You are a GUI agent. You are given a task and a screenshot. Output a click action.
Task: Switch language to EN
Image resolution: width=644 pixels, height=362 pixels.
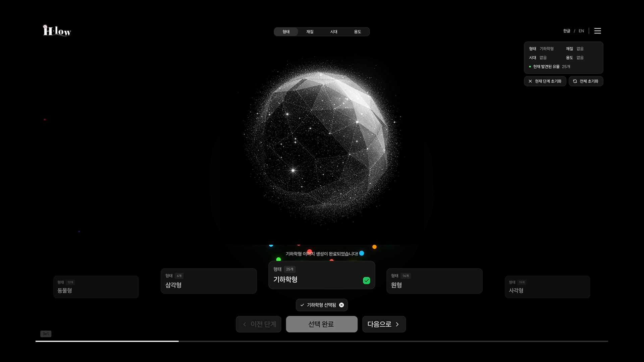click(581, 31)
